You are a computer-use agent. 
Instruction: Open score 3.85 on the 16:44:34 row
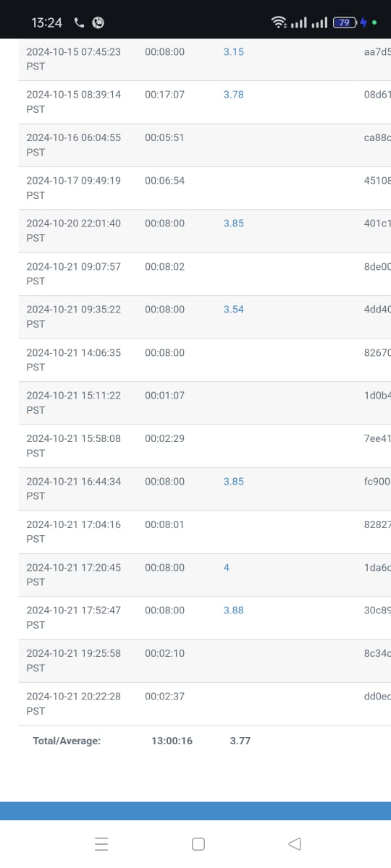coord(233,482)
